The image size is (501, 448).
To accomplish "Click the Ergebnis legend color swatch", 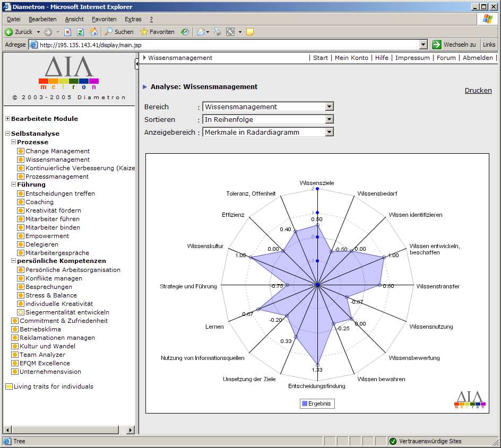I will [305, 403].
